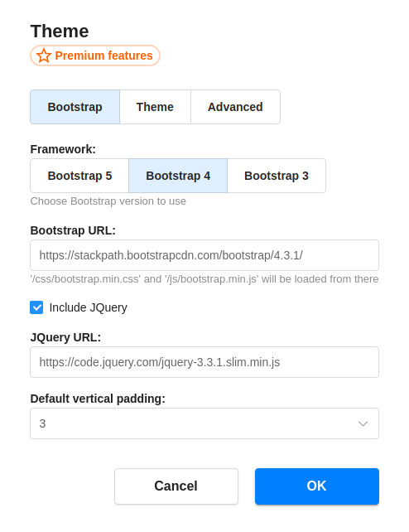Click the star icon in Premium badge
This screenshot has height=532, width=409.
click(44, 56)
